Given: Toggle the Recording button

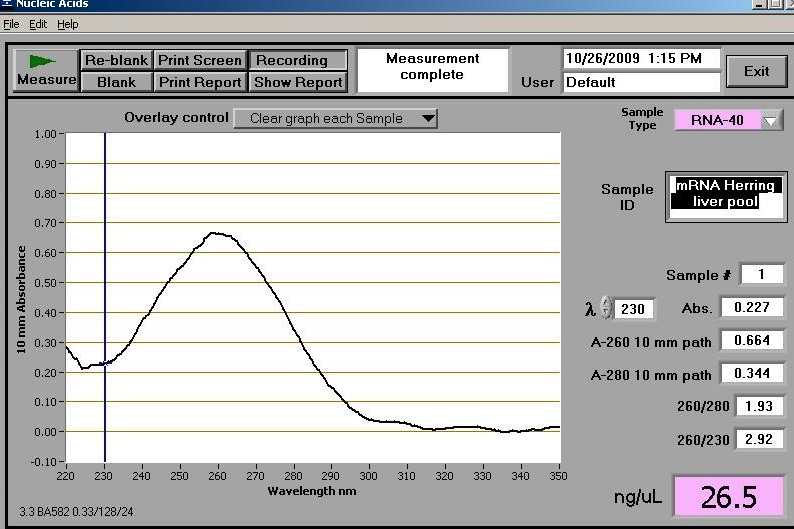Looking at the screenshot, I should [x=297, y=60].
